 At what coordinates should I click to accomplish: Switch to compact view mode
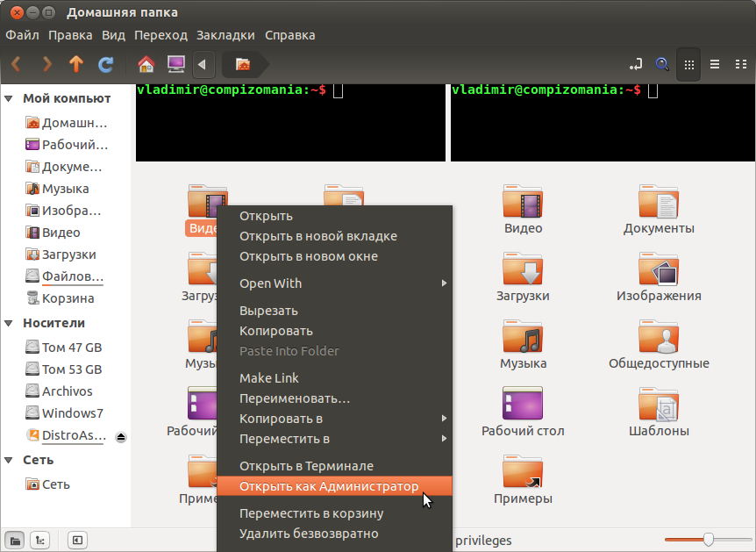(x=740, y=64)
